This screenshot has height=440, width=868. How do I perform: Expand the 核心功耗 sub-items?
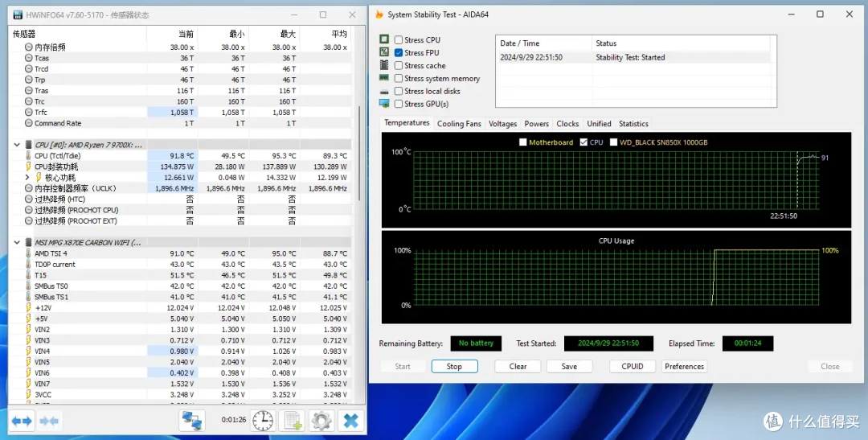pos(27,177)
